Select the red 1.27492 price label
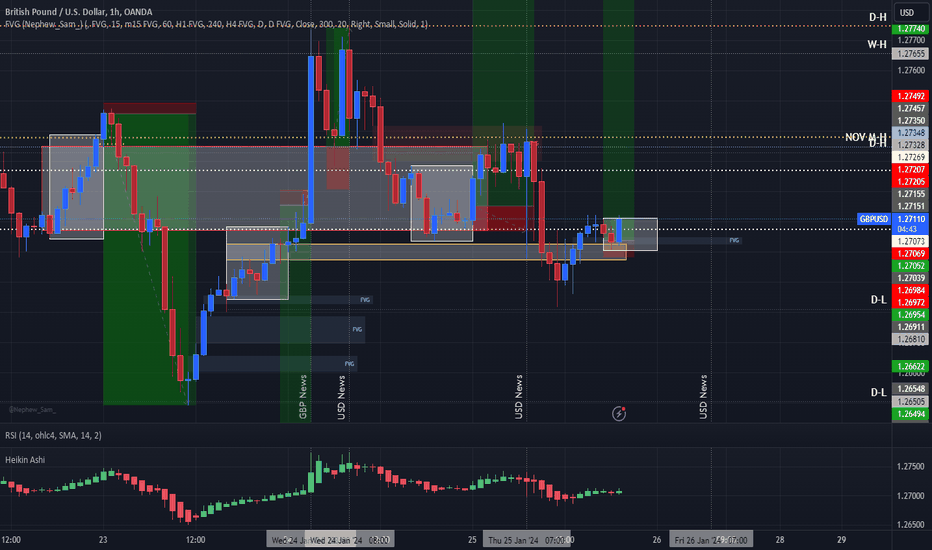This screenshot has height=550, width=932. click(x=911, y=96)
